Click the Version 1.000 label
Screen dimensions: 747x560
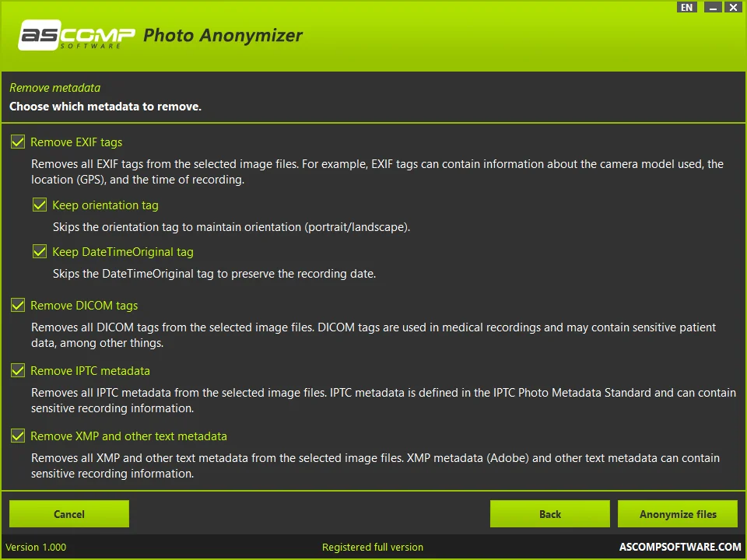36,547
